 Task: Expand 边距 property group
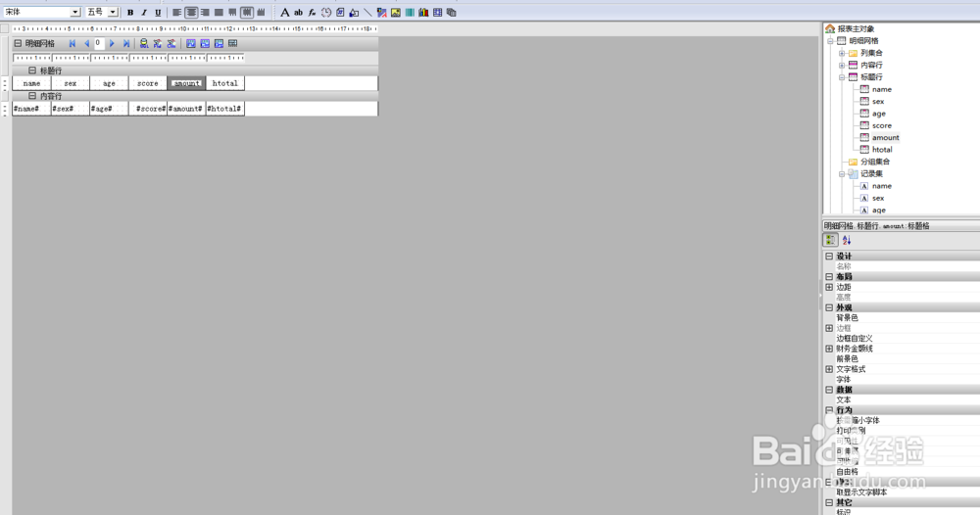[829, 287]
